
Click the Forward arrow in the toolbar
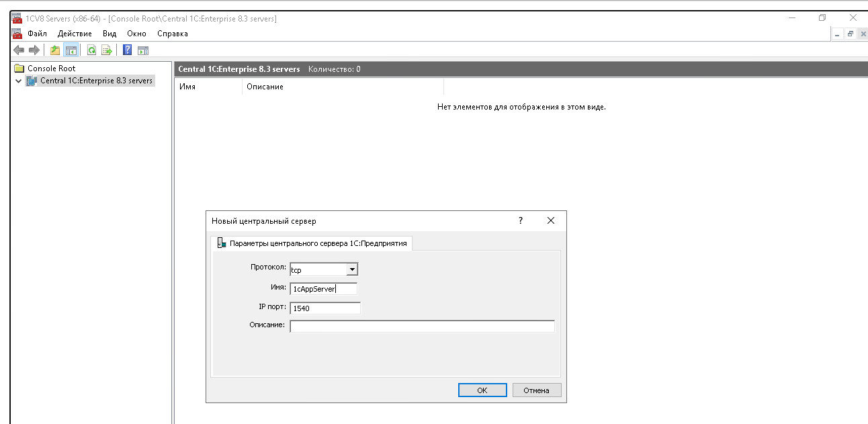(34, 50)
